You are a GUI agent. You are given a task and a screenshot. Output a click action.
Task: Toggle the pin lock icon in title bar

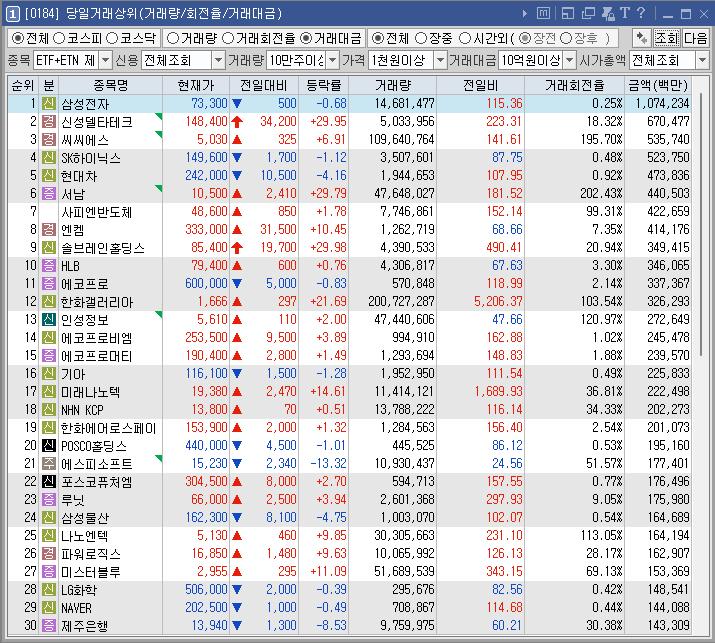(x=608, y=14)
